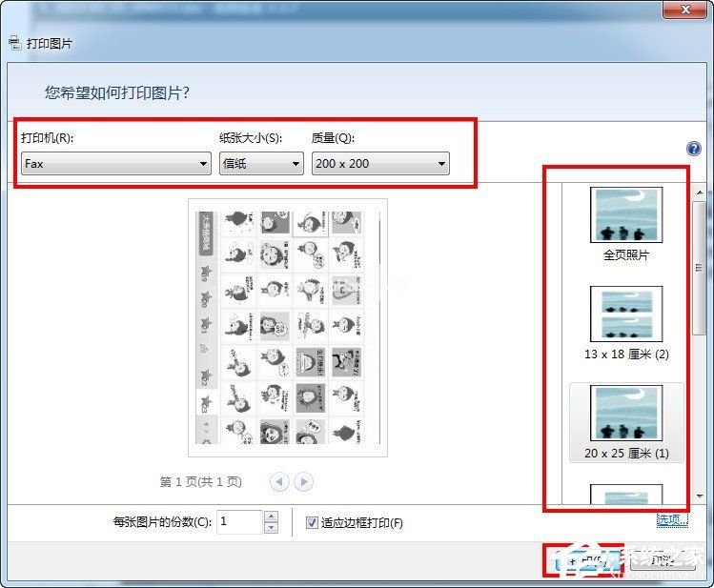Open the 打印机 Fax dropdown
714x588 pixels.
pyautogui.click(x=116, y=163)
